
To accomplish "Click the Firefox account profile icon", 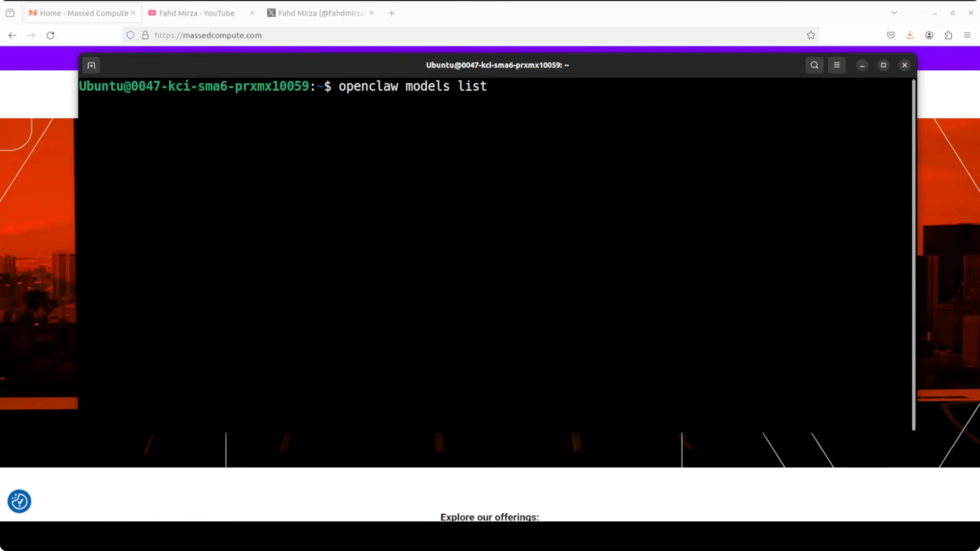I will pos(929,35).
